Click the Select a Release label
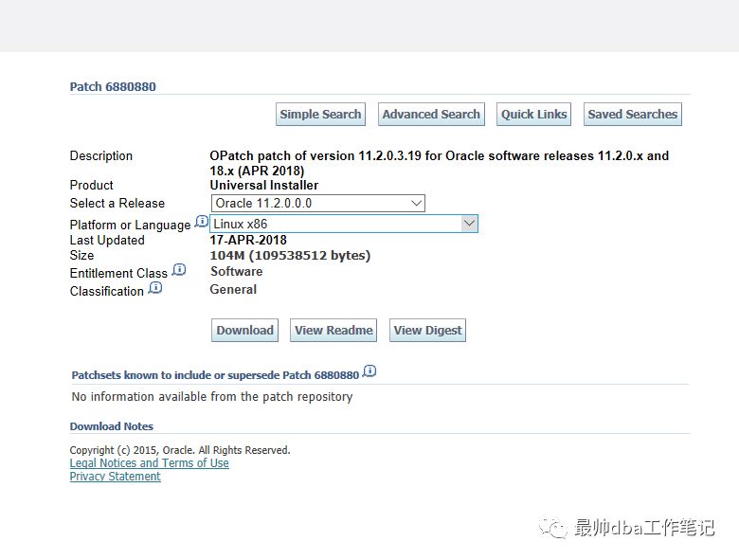The width and height of the screenshot is (739, 560). [117, 203]
